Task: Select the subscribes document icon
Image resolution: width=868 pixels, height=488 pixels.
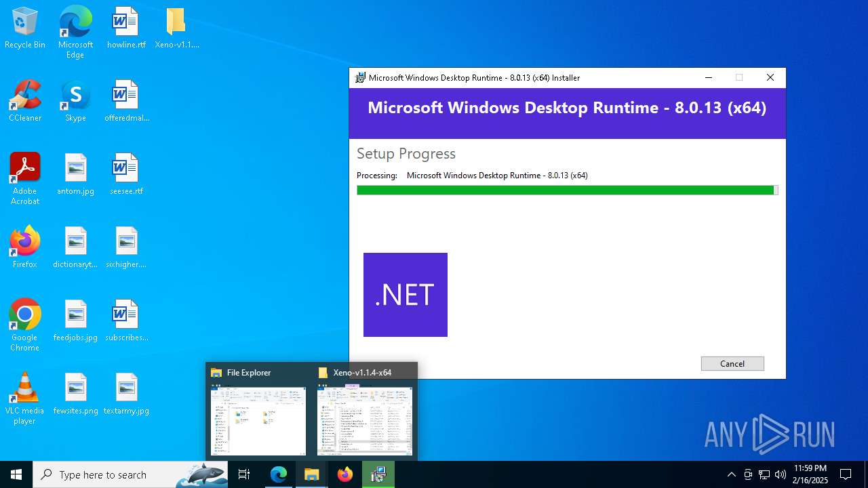Action: tap(126, 321)
